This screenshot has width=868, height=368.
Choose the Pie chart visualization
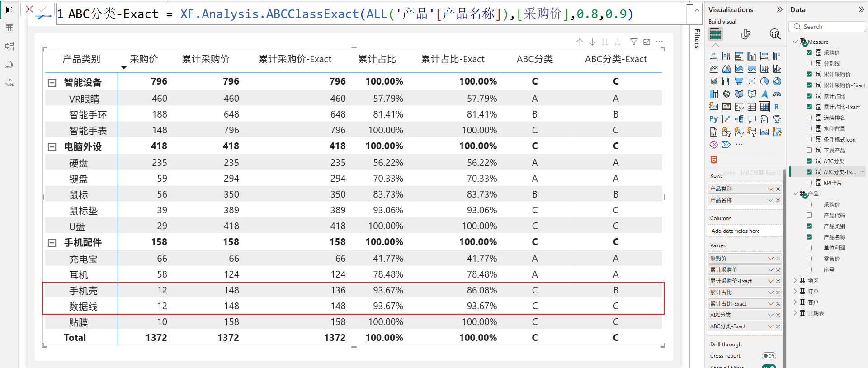[x=764, y=81]
